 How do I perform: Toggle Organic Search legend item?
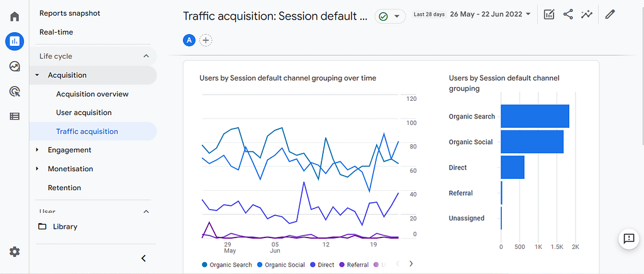(x=226, y=265)
